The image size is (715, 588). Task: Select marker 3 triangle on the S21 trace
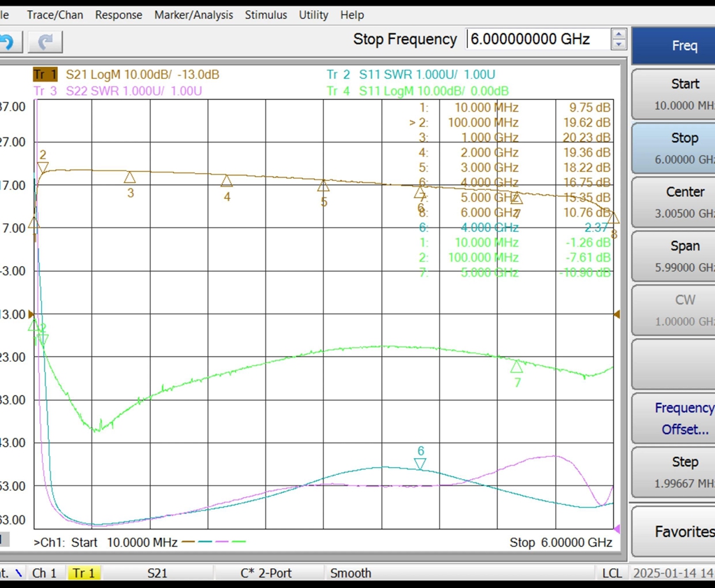tap(130, 178)
